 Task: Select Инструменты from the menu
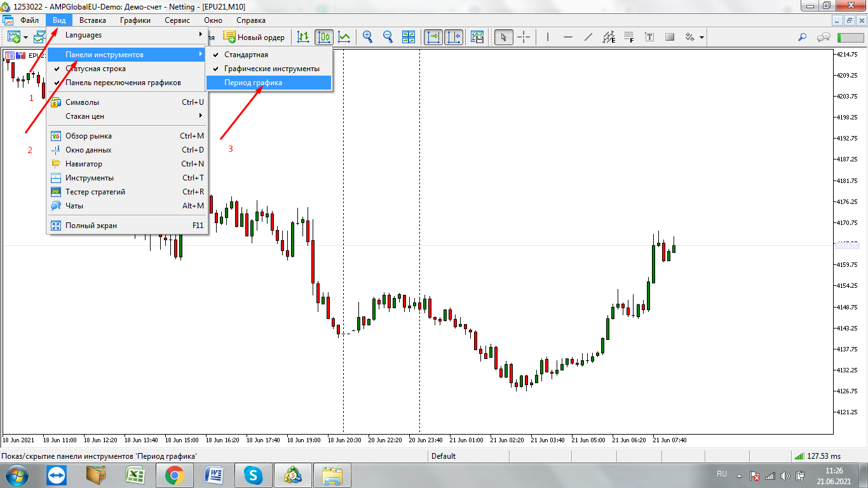point(127,178)
